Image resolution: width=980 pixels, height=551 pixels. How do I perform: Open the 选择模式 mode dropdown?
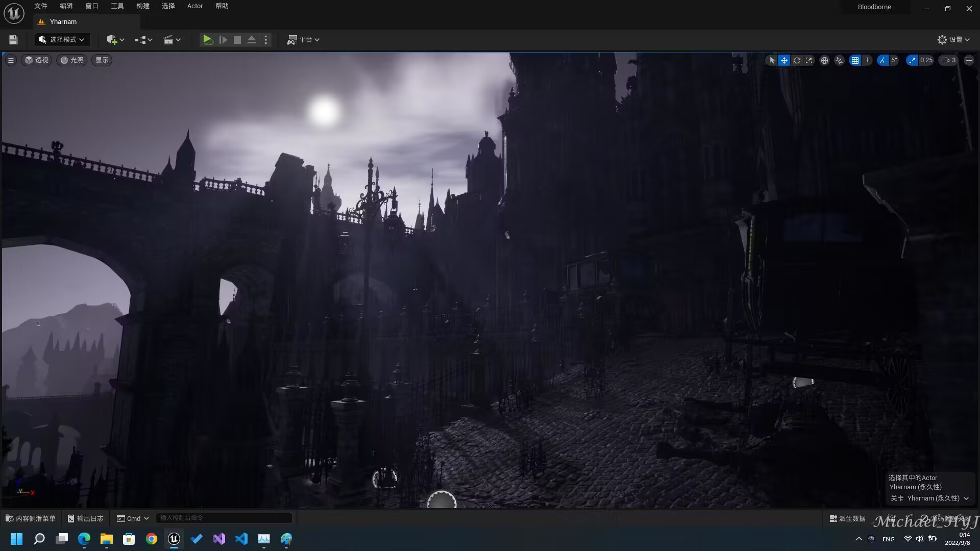pyautogui.click(x=62, y=40)
